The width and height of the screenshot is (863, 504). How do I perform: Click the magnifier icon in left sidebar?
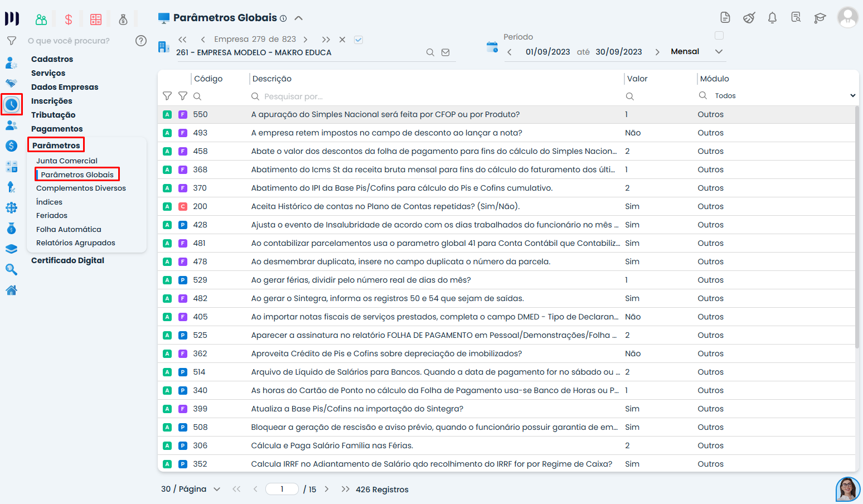tap(11, 270)
